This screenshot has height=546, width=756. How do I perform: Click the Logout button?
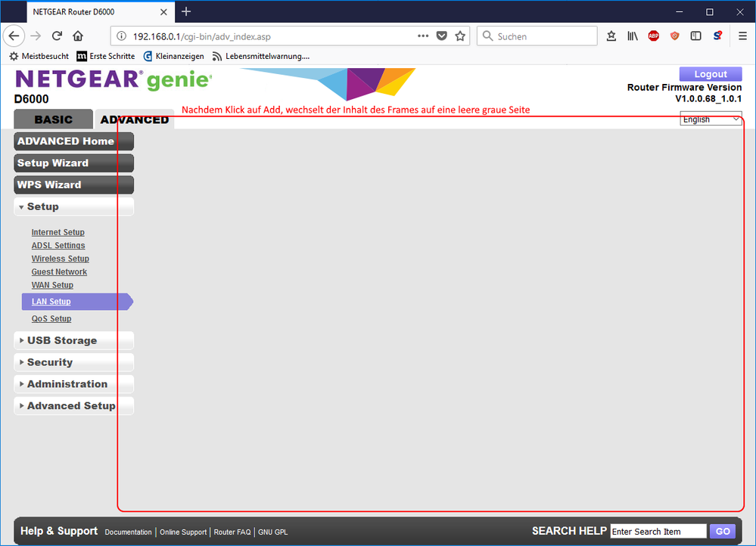point(711,73)
